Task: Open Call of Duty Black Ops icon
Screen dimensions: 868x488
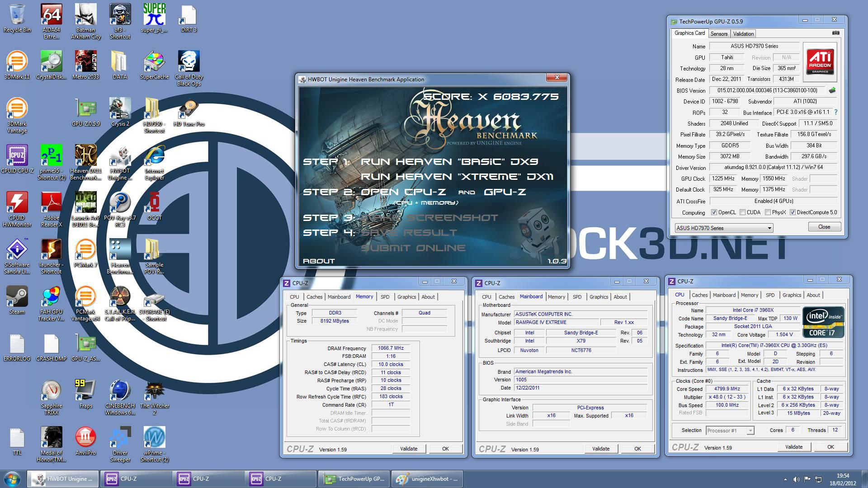Action: 189,68
